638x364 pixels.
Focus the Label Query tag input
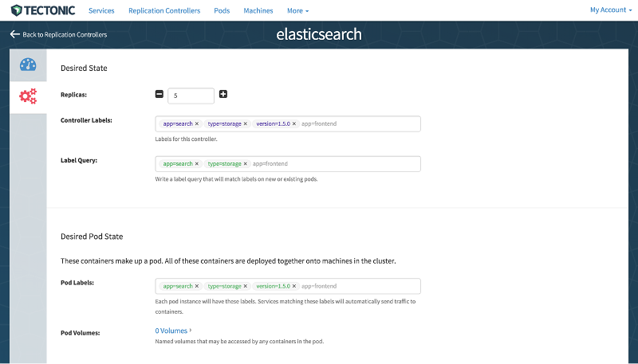(x=335, y=164)
